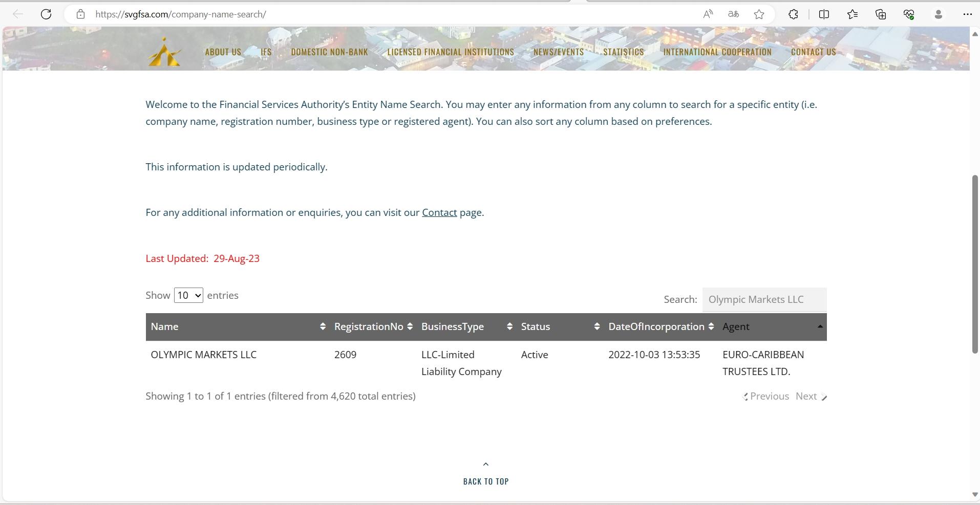Open the Show entries count dropdown
This screenshot has height=505, width=980.
click(188, 295)
